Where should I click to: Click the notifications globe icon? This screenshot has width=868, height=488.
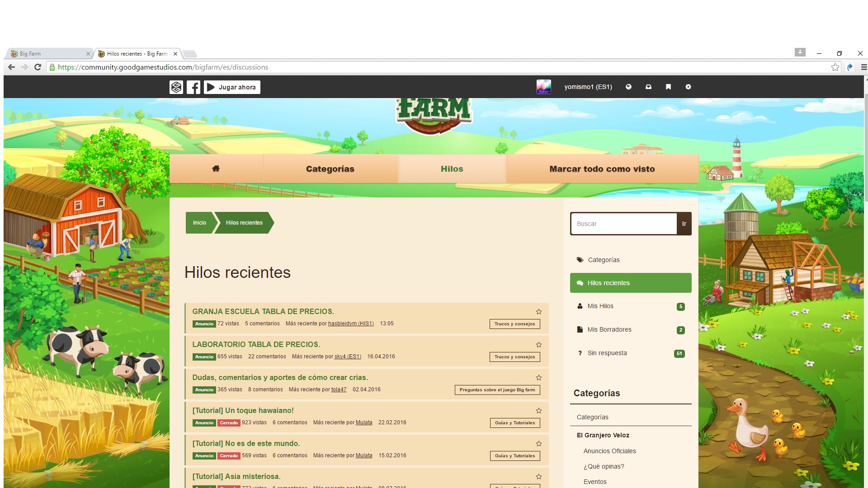pos(628,87)
